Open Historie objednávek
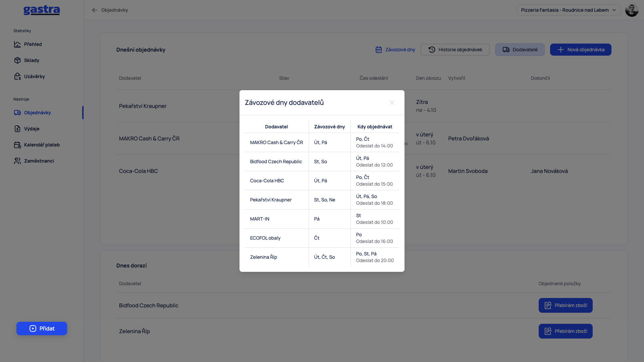 coord(455,50)
